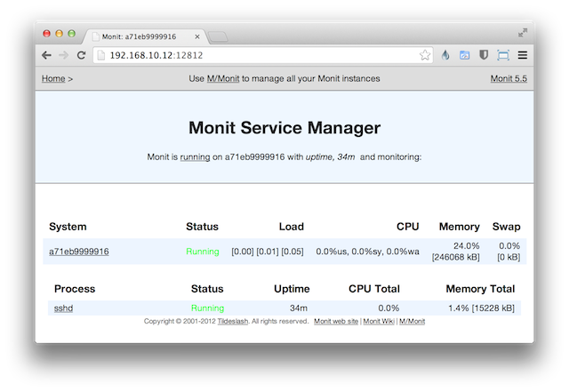Open the sshd process details
Image resolution: width=569 pixels, height=392 pixels.
point(63,308)
